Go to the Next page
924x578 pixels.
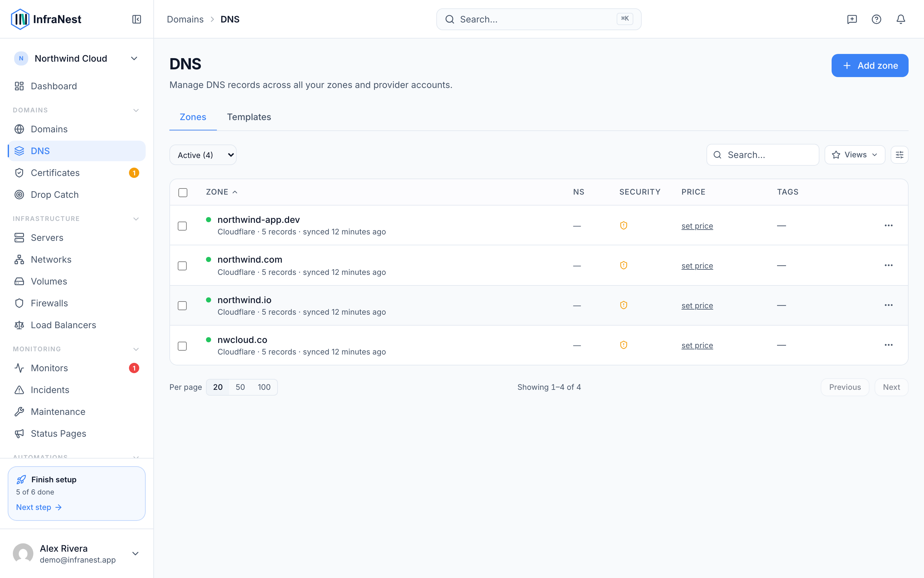(891, 387)
